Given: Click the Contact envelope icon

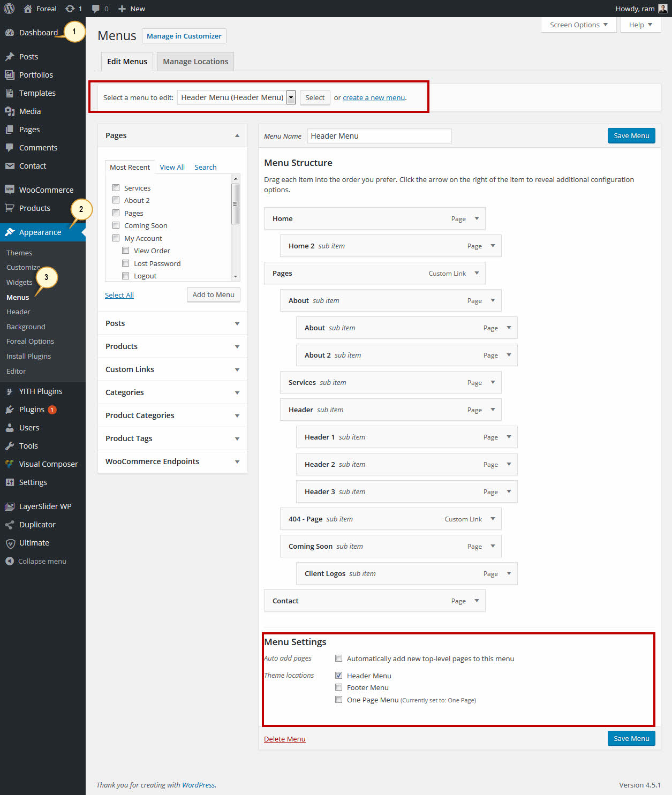Looking at the screenshot, I should [10, 166].
